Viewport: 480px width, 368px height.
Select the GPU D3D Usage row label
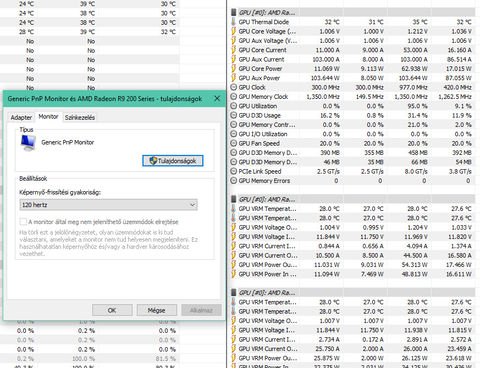(260, 115)
